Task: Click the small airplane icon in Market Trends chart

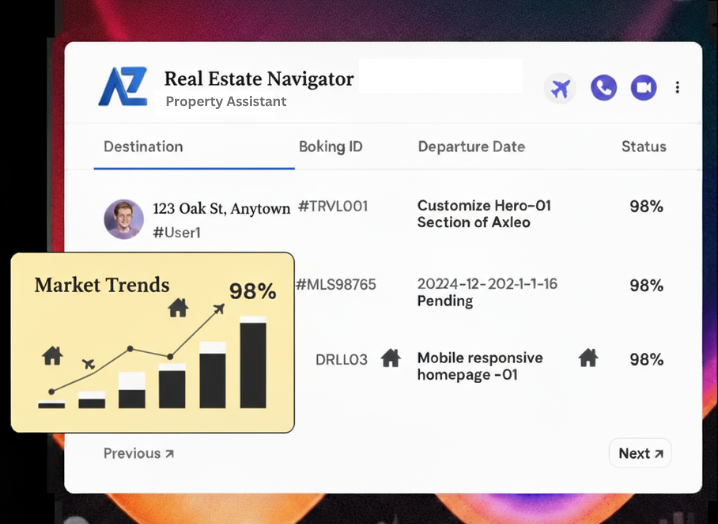Action: click(89, 363)
